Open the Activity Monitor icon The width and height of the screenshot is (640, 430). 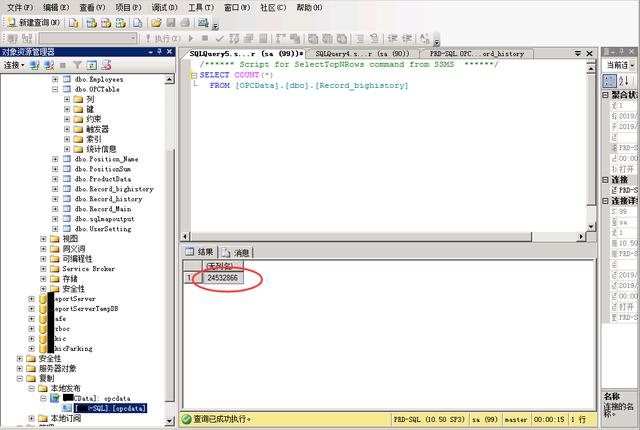(x=203, y=23)
